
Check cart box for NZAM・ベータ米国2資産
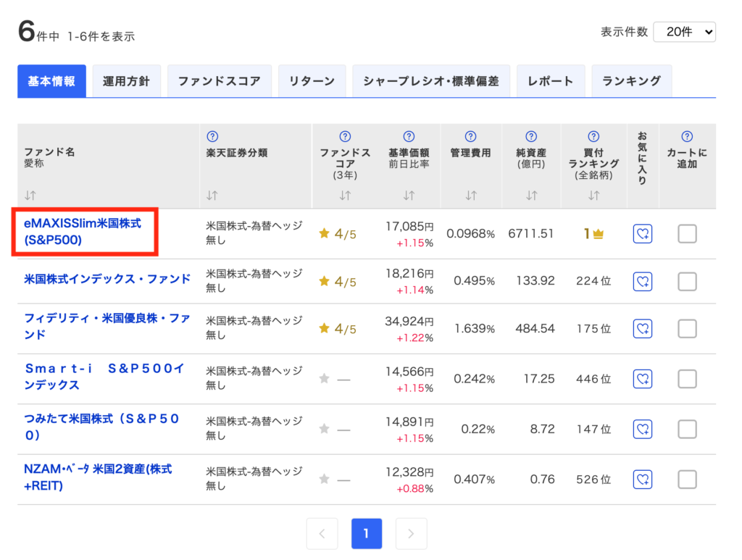click(687, 480)
